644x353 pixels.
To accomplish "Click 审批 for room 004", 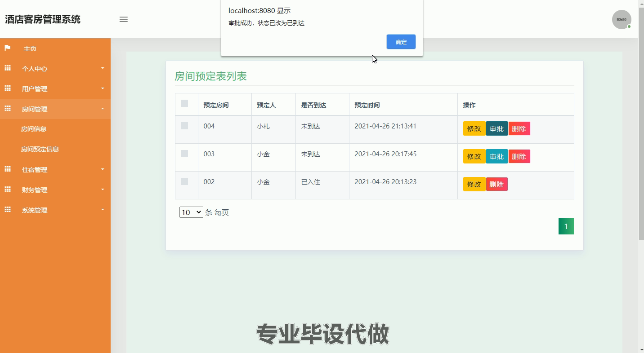I will [496, 128].
